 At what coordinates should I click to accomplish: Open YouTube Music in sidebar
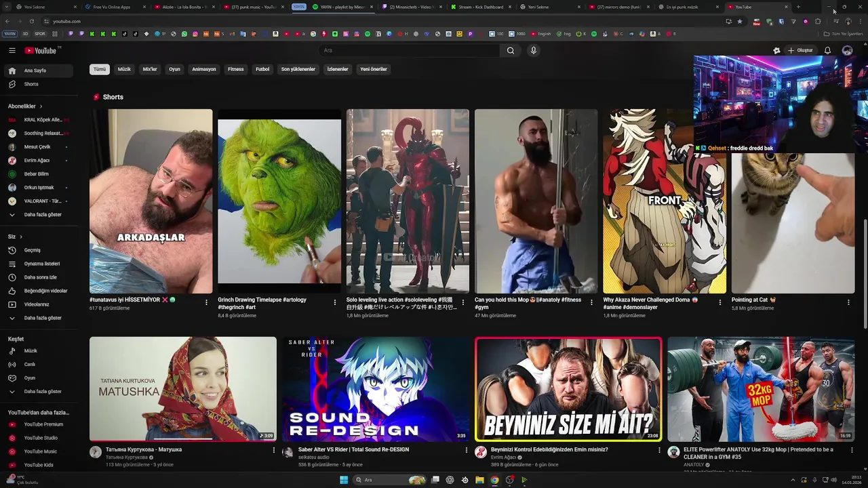[38, 451]
